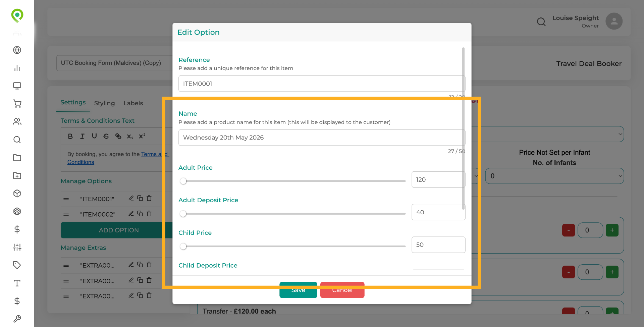This screenshot has width=644, height=327.
Task: Duplicate ITEM0001 with the copy icon
Action: coord(140,198)
